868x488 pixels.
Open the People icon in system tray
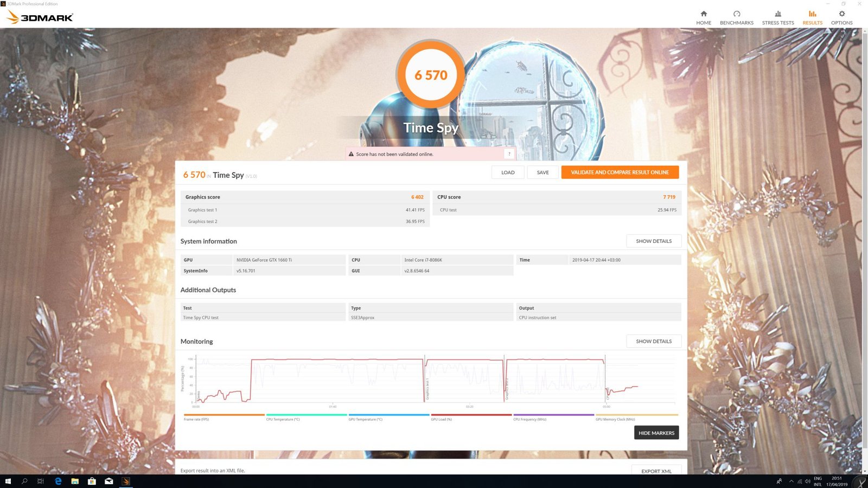779,481
